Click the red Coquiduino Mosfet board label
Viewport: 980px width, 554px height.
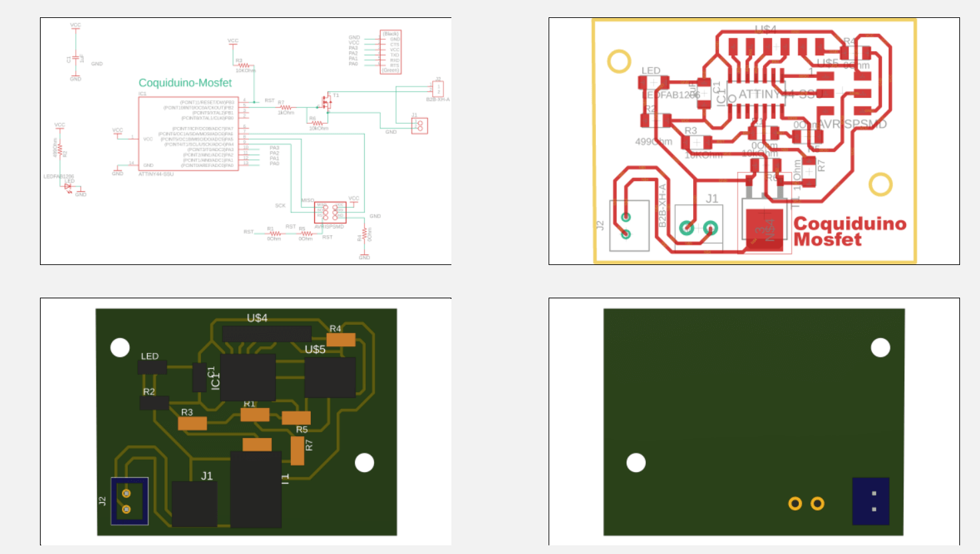850,232
